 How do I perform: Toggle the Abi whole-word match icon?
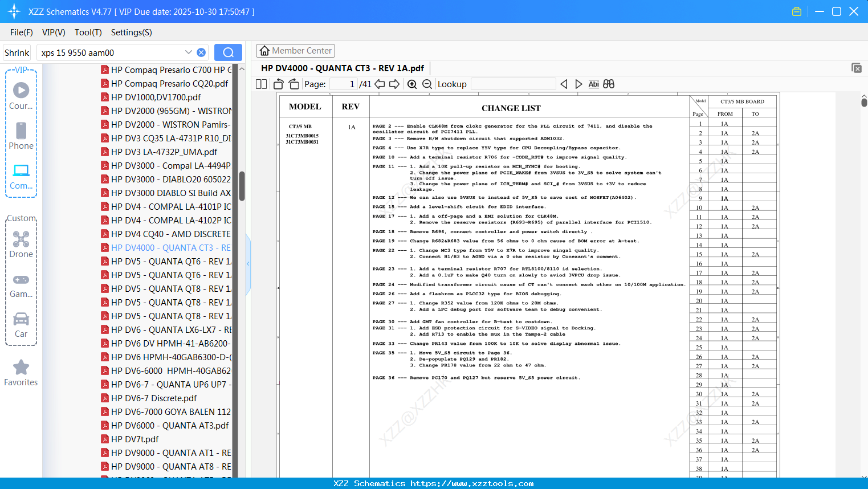pyautogui.click(x=593, y=84)
